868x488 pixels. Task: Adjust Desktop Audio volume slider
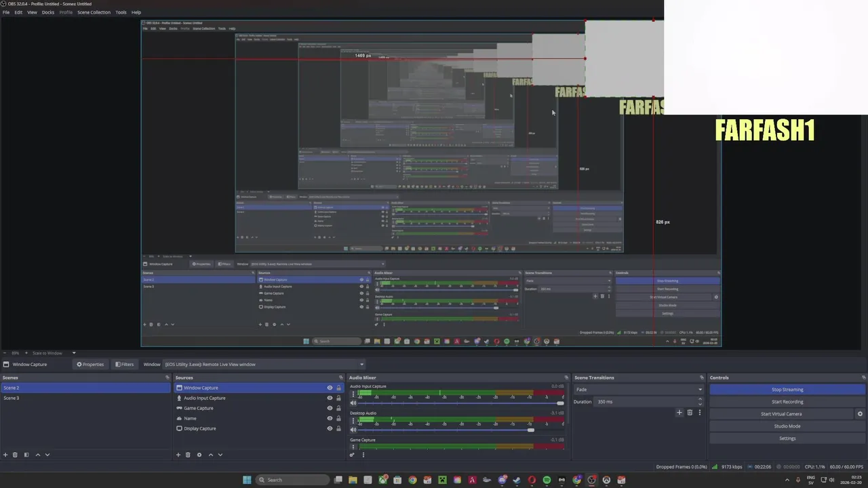click(461, 430)
